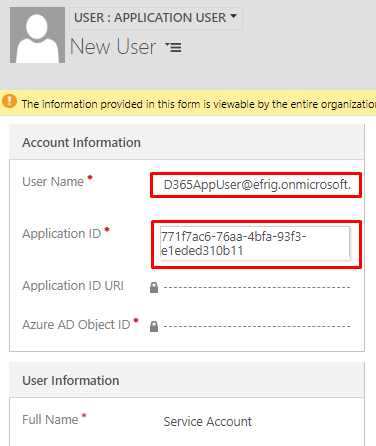Click the Application ID URI label

73,286
